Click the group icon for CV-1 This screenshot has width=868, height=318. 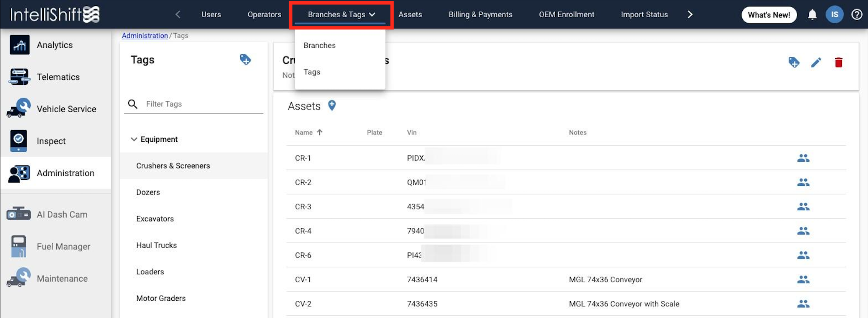pyautogui.click(x=803, y=279)
